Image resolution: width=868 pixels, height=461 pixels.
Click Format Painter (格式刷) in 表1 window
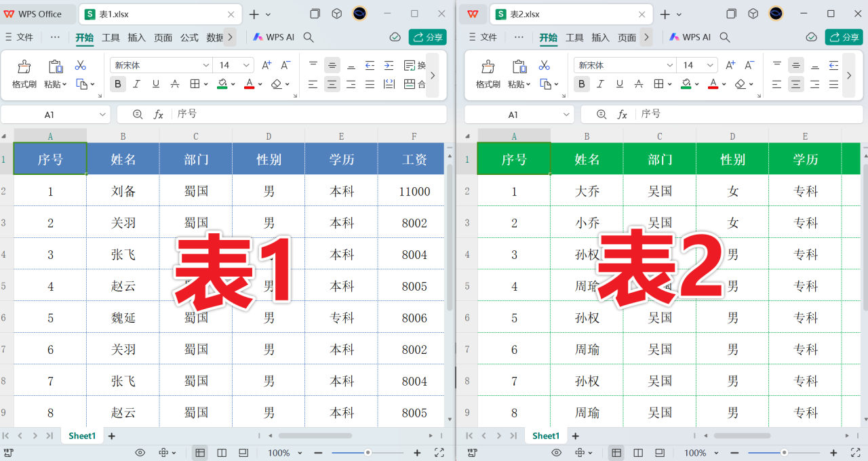[24, 75]
